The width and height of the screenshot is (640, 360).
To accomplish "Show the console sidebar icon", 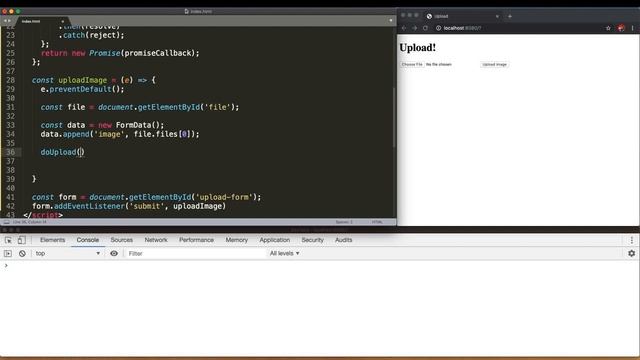I will click(x=8, y=253).
